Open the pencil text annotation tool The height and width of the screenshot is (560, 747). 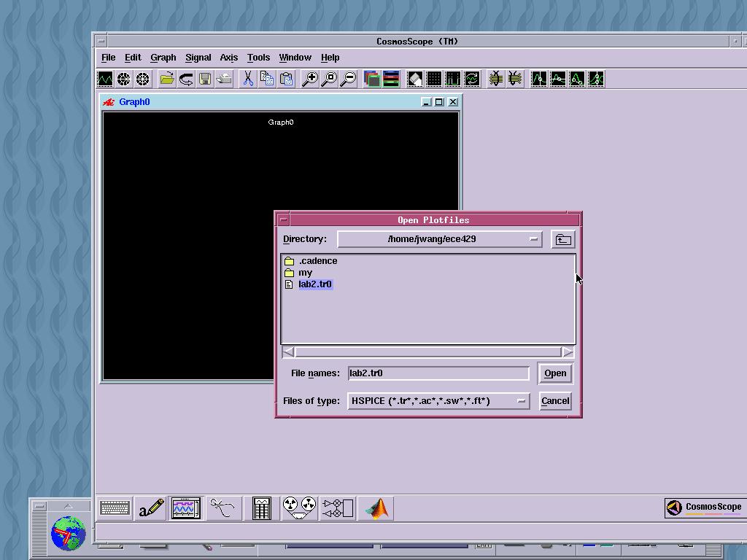151,508
